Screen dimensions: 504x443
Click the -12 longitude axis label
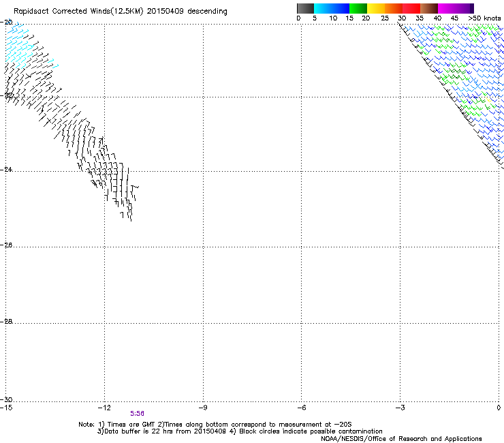tap(104, 408)
